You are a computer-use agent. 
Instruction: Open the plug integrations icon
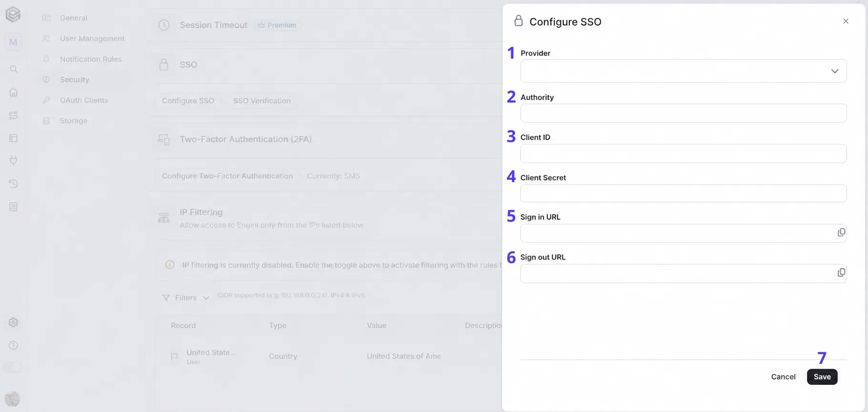(x=13, y=161)
